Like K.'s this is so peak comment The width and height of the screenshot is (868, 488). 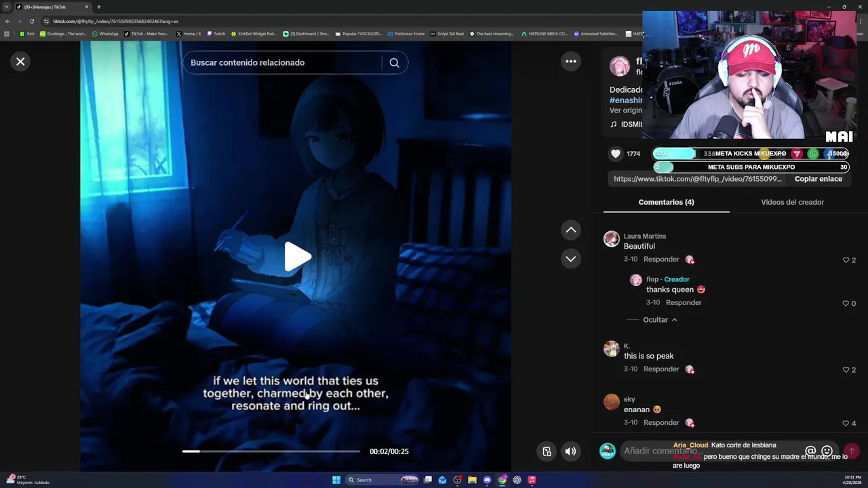coord(846,370)
